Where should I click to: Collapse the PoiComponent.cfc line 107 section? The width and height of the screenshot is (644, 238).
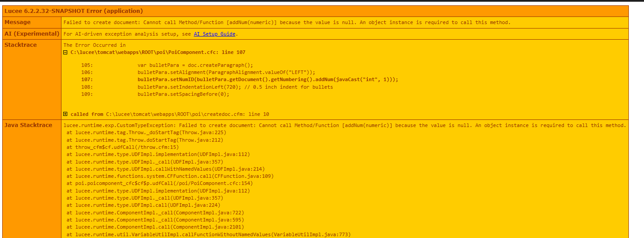coord(65,52)
